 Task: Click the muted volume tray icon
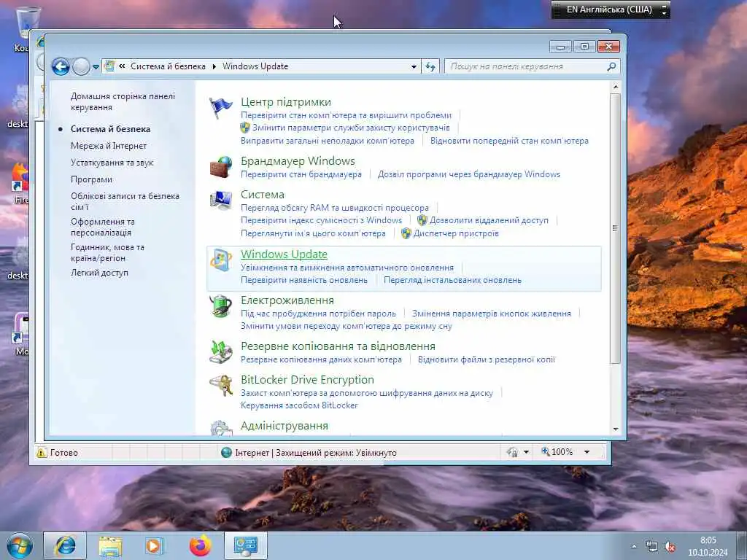pyautogui.click(x=670, y=547)
